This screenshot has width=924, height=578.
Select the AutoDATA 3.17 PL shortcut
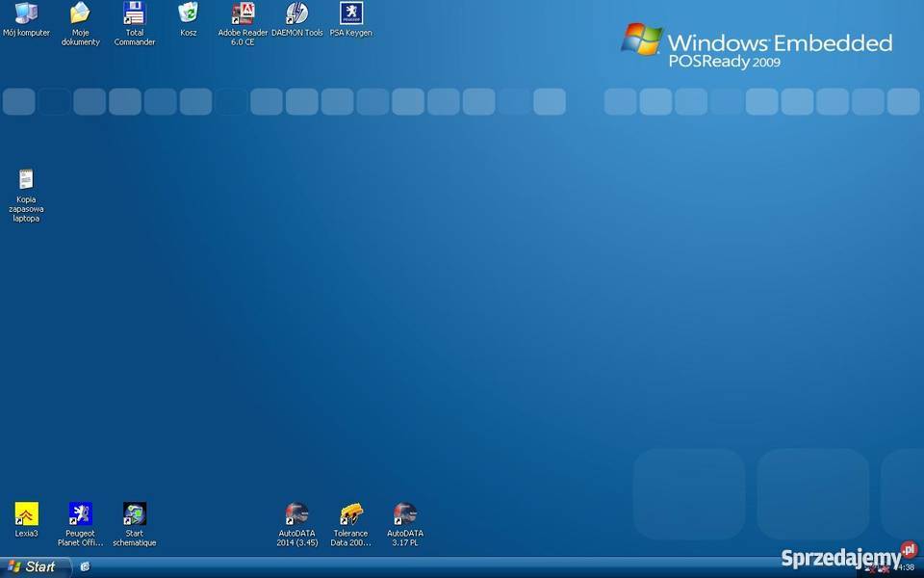click(x=405, y=513)
